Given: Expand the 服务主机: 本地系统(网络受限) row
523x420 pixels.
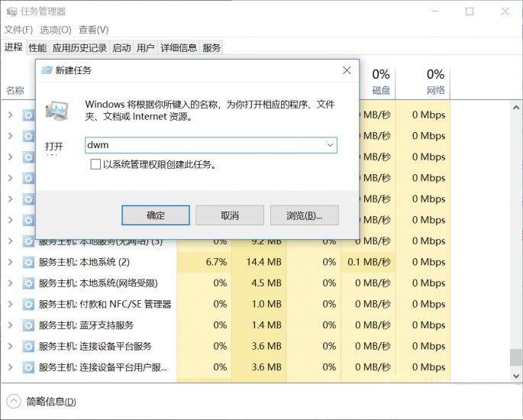Looking at the screenshot, I should tap(11, 283).
